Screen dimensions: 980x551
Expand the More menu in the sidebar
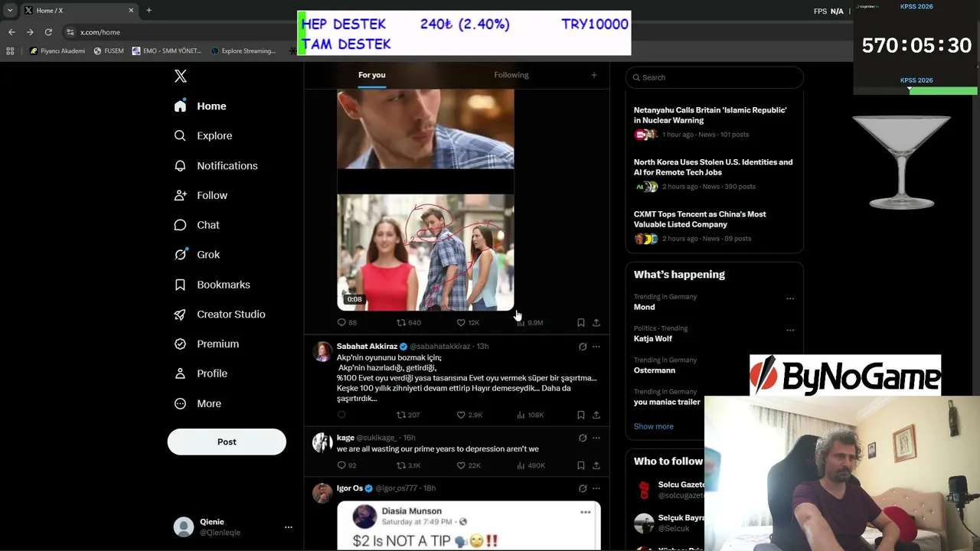point(198,403)
